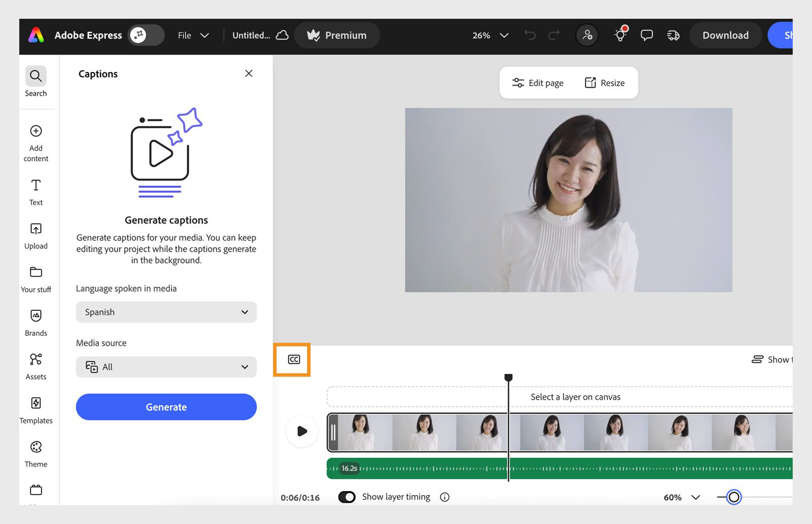Click the Upload sidebar icon

pyautogui.click(x=36, y=235)
